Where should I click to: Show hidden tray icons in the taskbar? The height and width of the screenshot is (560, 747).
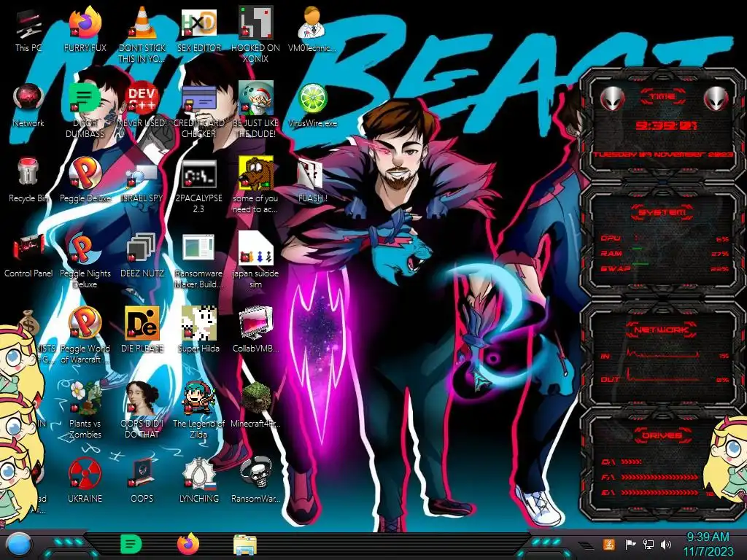[x=586, y=545]
